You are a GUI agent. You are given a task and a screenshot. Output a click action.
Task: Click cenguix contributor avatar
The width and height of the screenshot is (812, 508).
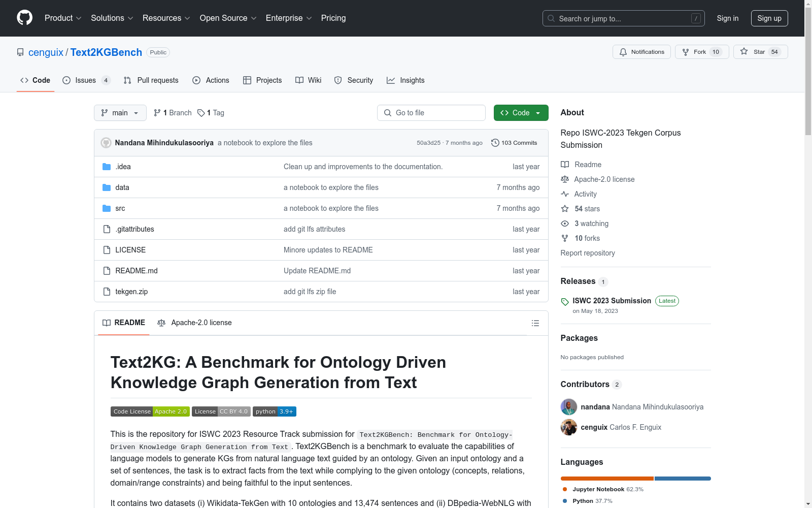[x=569, y=427]
